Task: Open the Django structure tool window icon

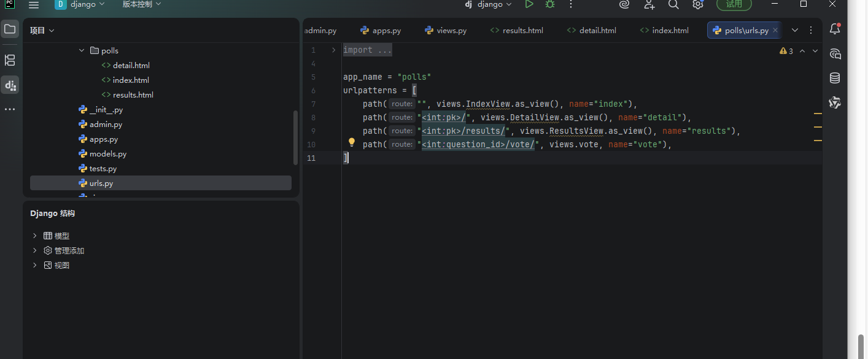Action: (x=10, y=85)
